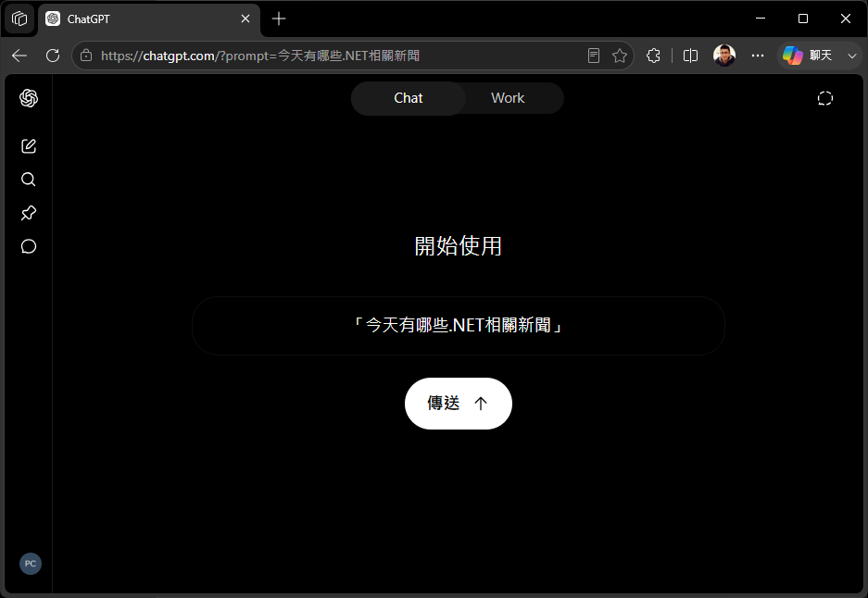Close the ChatGPT tab
The image size is (868, 598).
coord(245,19)
